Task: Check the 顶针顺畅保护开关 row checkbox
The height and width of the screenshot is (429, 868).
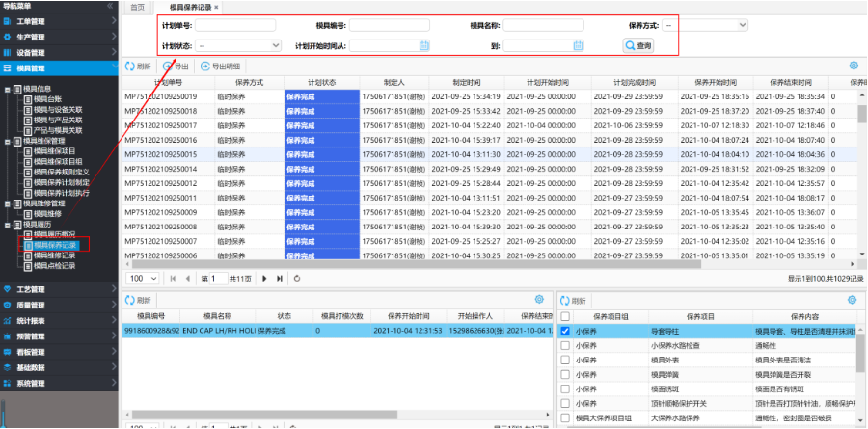Action: tap(564, 403)
